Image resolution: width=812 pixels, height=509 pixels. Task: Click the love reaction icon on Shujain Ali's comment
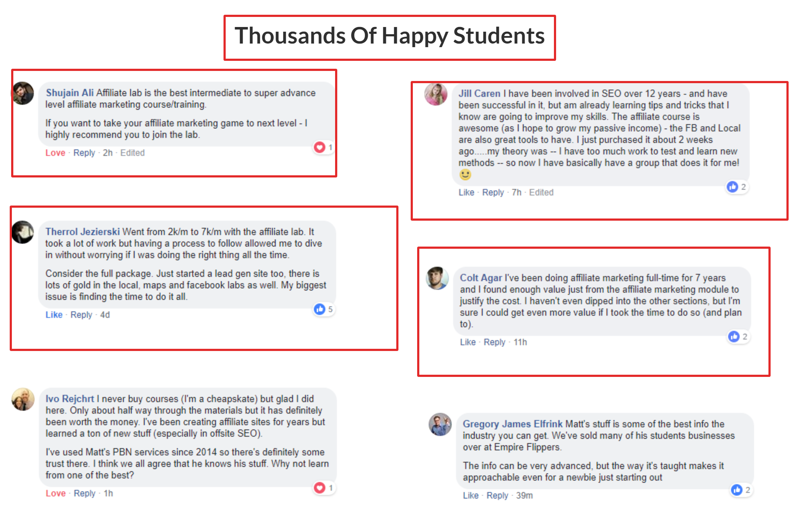(319, 147)
